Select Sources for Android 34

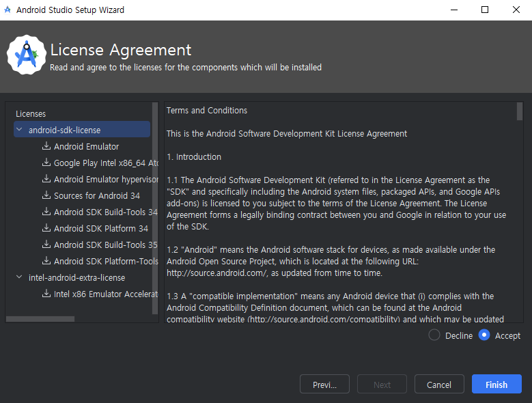click(97, 196)
